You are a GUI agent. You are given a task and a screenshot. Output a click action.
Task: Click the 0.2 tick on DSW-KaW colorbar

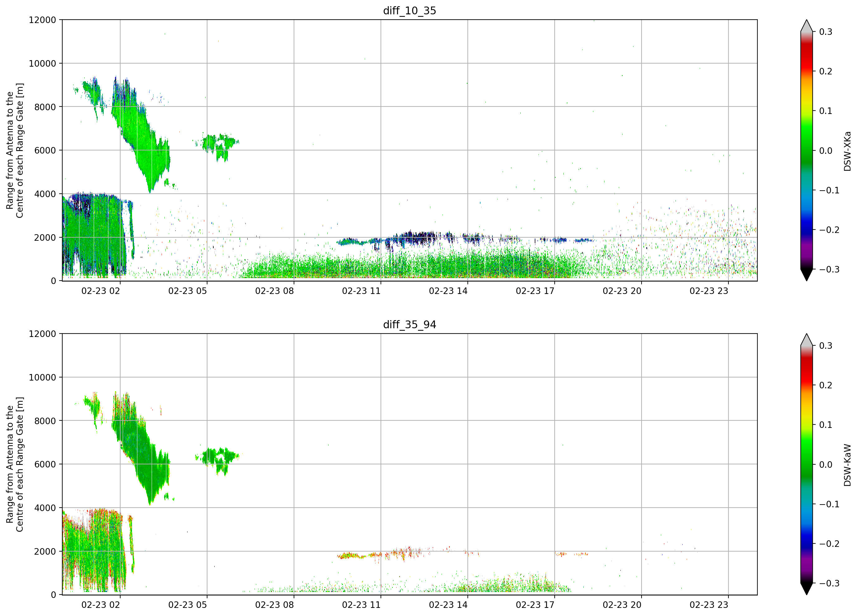[x=826, y=386]
